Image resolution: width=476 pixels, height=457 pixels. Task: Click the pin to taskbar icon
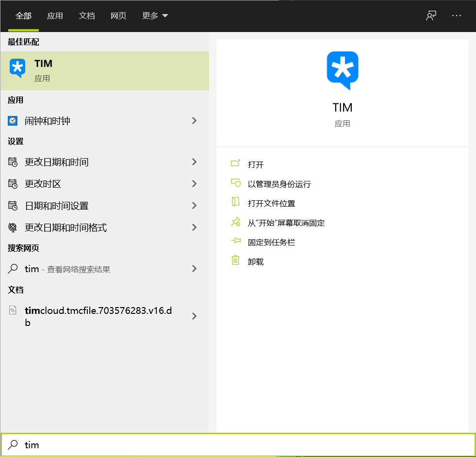[x=235, y=241]
